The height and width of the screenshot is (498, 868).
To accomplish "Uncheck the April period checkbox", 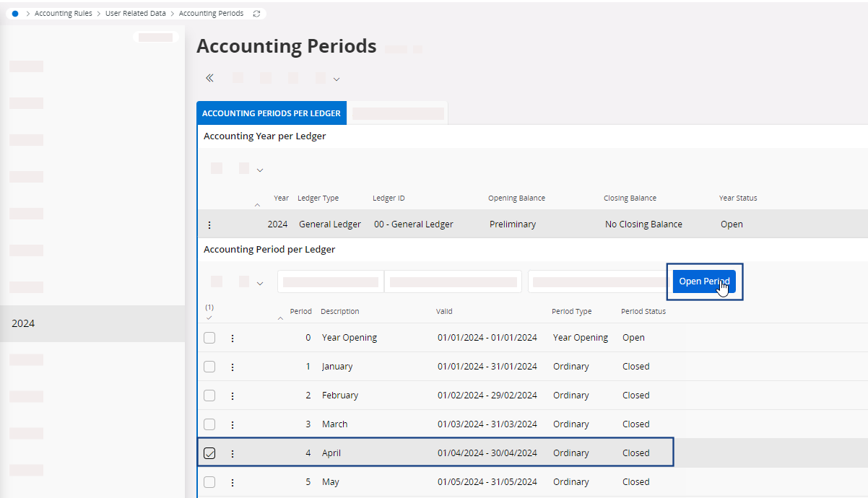I will 209,453.
